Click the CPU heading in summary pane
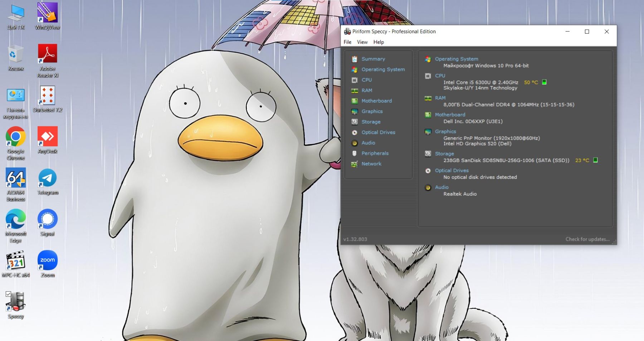644x341 pixels. (x=440, y=76)
